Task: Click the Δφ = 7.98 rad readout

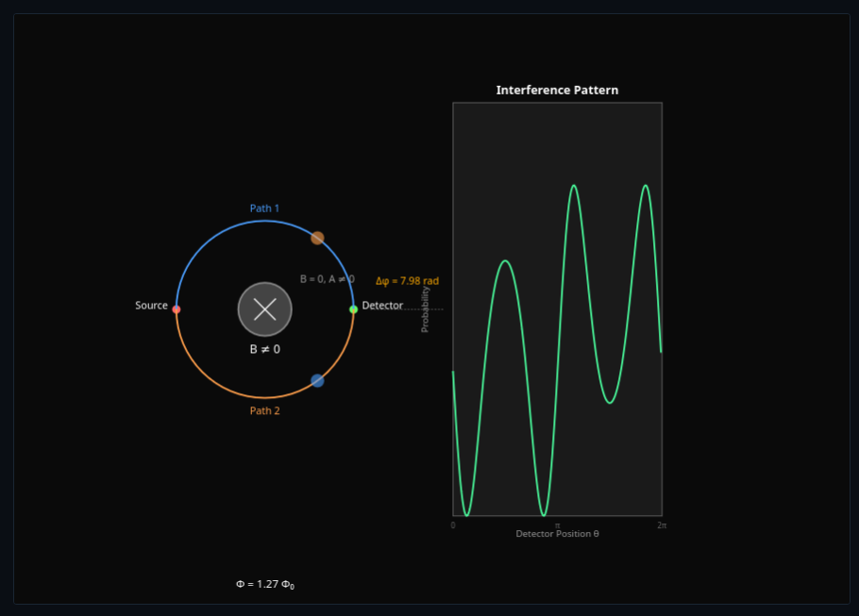Action: pyautogui.click(x=407, y=281)
